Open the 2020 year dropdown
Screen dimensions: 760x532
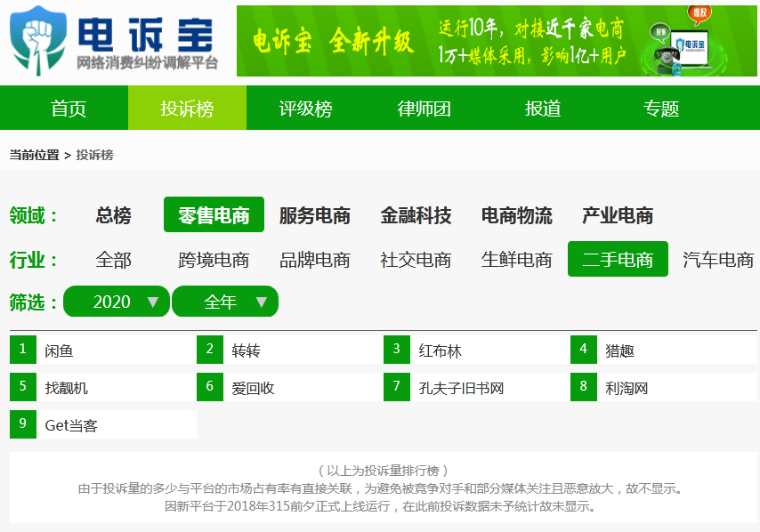point(117,302)
